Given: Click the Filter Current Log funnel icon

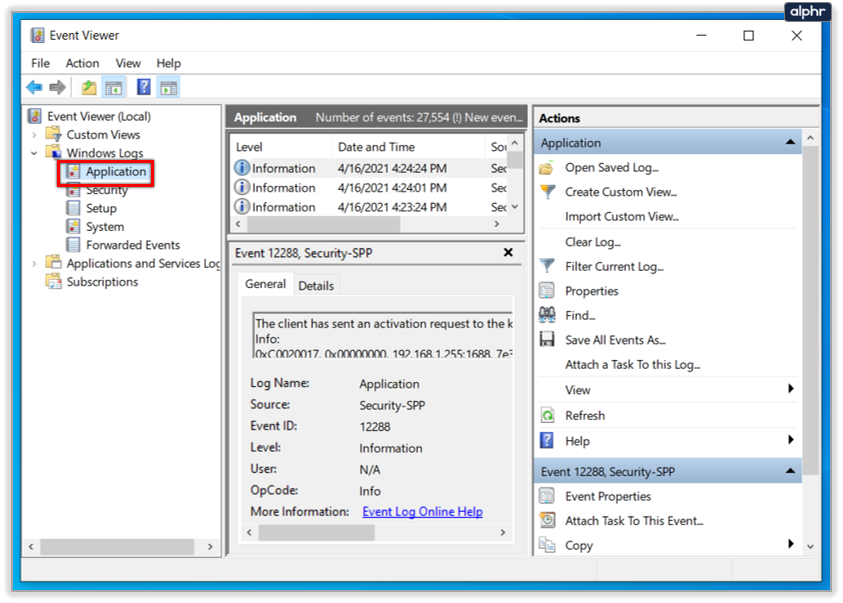Looking at the screenshot, I should [x=547, y=266].
